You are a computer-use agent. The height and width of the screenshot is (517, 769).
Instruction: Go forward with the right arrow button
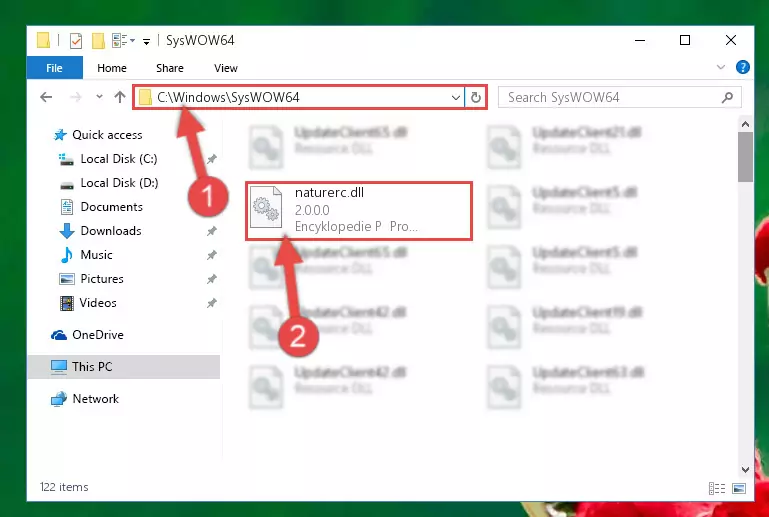[x=76, y=97]
